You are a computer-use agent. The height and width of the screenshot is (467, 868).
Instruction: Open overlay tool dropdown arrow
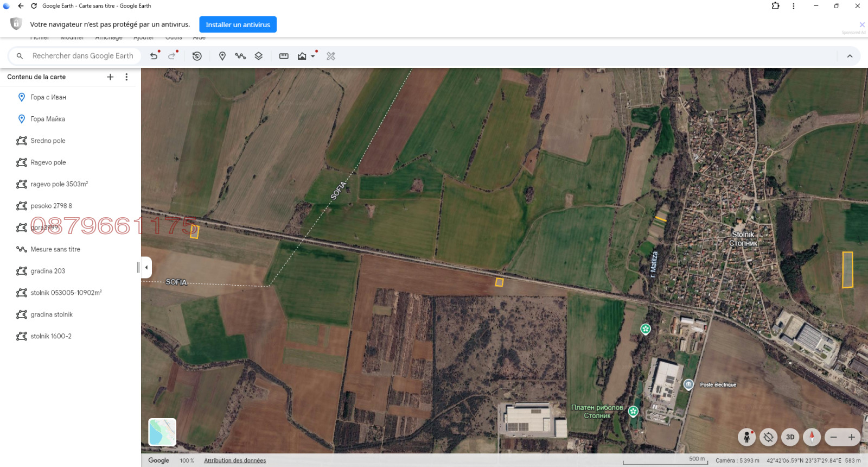pyautogui.click(x=313, y=56)
